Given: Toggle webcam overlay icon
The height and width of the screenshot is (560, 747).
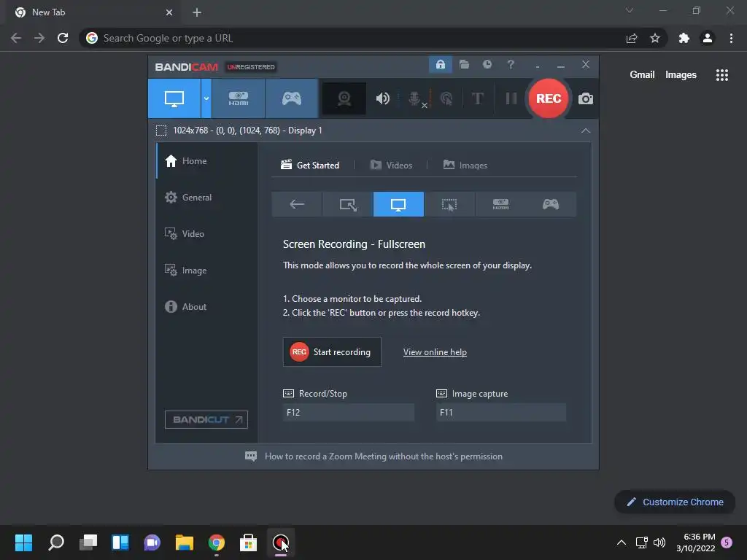Looking at the screenshot, I should point(344,98).
